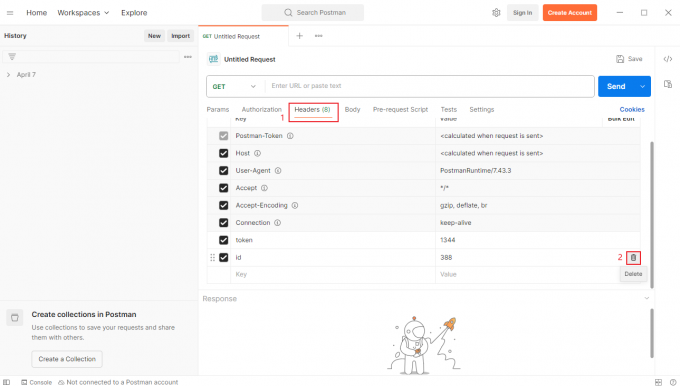
Task: Click the search magnifier icon
Action: pos(288,13)
